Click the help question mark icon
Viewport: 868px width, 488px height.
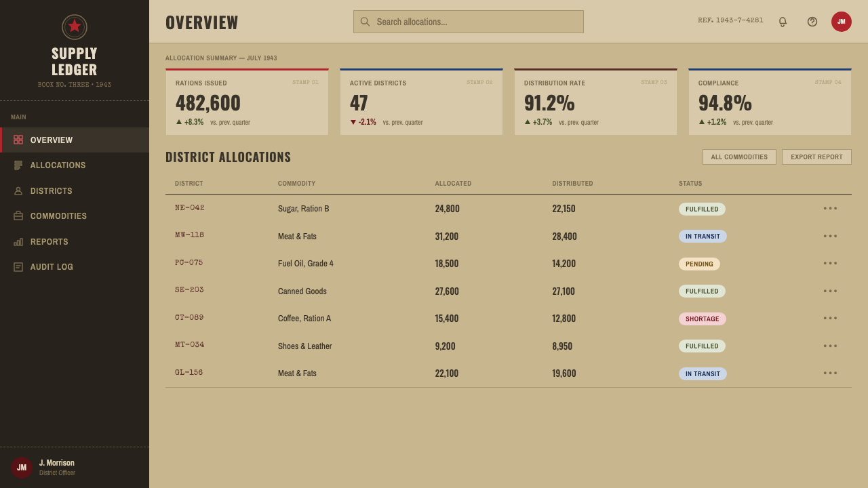(x=812, y=22)
